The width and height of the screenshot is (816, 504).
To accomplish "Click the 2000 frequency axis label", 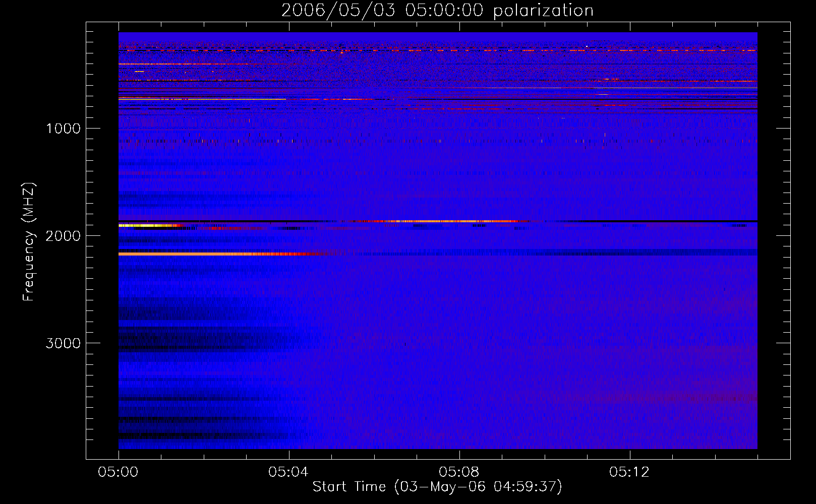I will click(63, 236).
